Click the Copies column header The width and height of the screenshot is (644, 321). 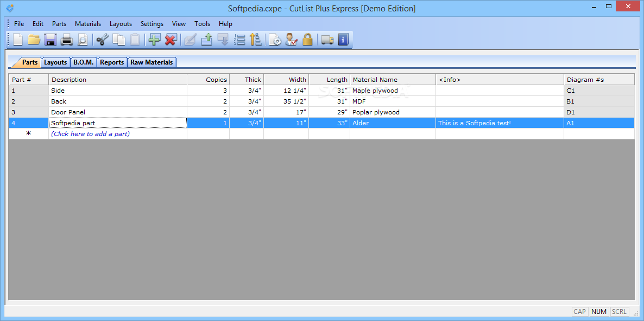pyautogui.click(x=208, y=80)
